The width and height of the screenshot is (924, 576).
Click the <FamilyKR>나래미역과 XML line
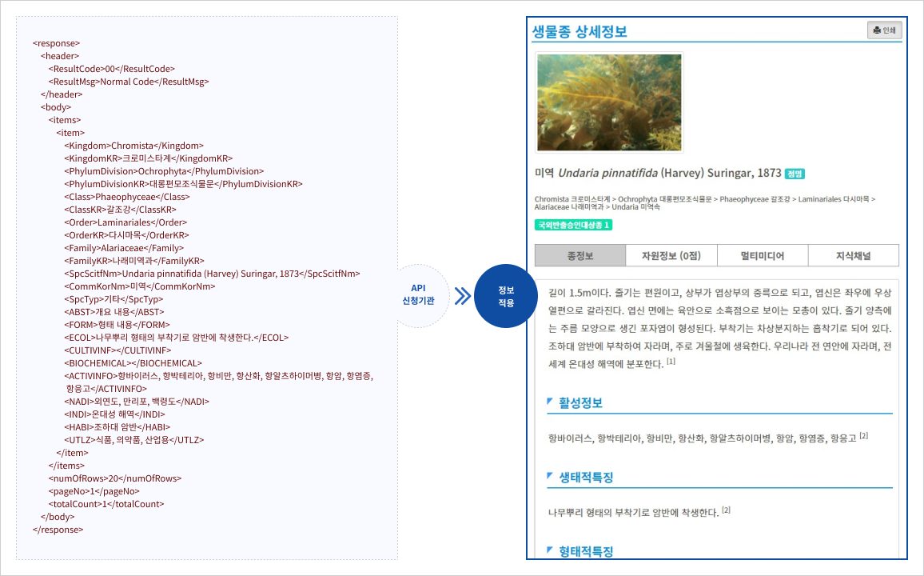[x=134, y=261]
